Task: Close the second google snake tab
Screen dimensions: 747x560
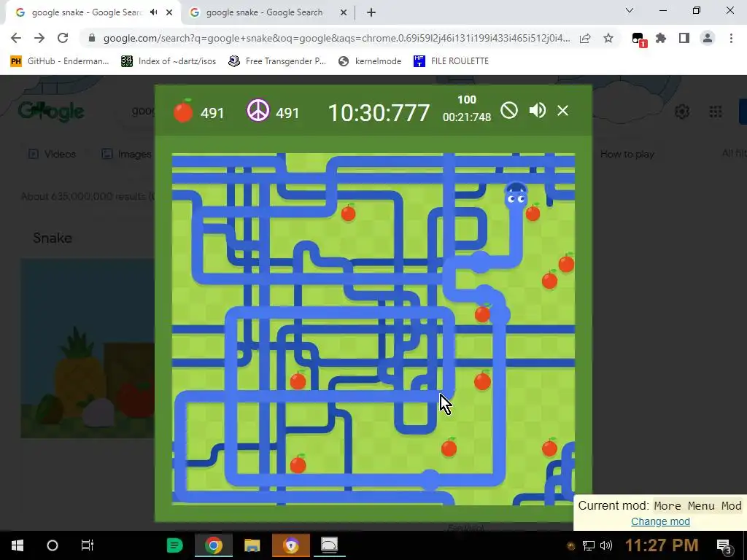Action: 344,12
